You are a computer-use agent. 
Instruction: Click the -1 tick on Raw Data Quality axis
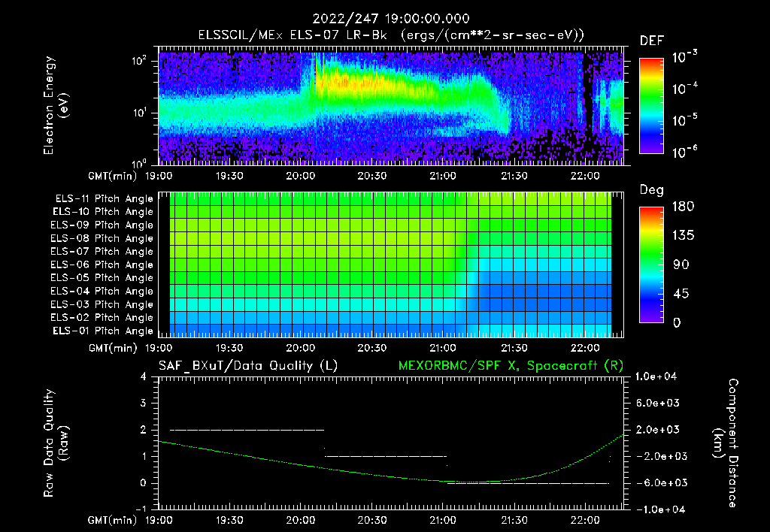[x=141, y=509]
